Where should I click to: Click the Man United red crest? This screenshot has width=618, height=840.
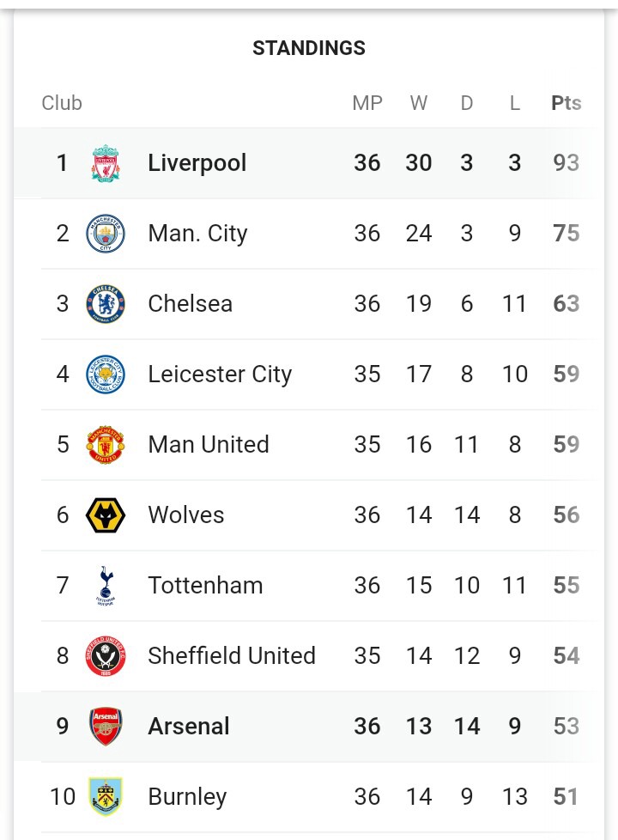(106, 445)
